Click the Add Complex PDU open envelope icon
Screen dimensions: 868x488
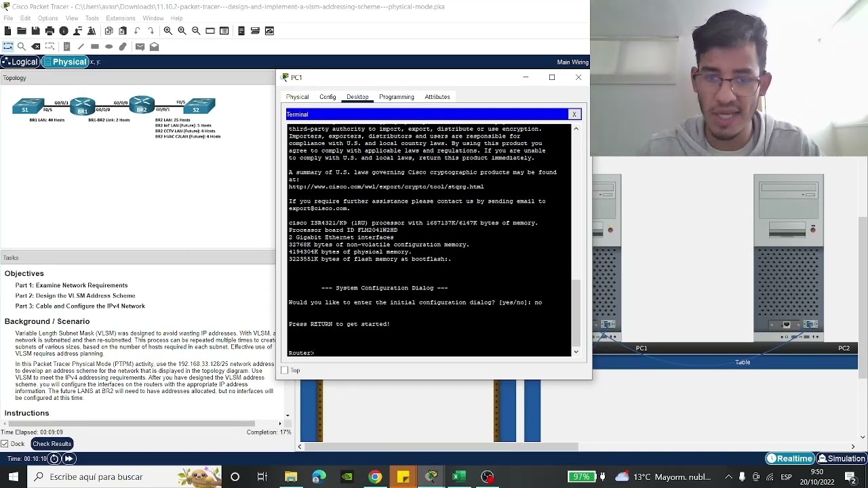pyautogui.click(x=154, y=47)
